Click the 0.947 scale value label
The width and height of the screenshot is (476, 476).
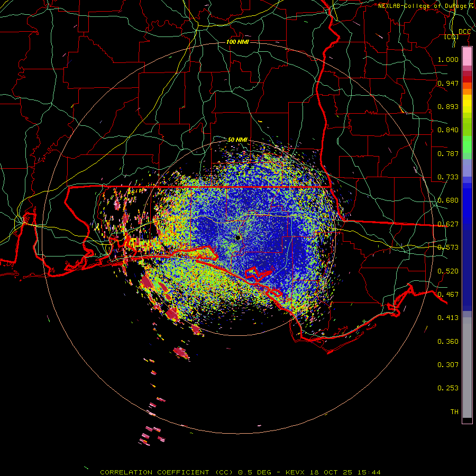click(448, 83)
